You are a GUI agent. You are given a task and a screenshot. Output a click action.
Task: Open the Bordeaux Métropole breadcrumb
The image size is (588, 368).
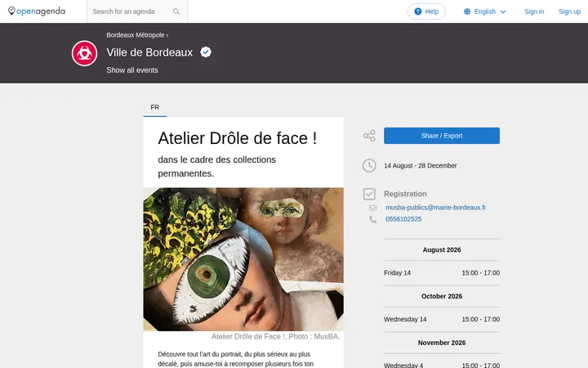click(136, 35)
